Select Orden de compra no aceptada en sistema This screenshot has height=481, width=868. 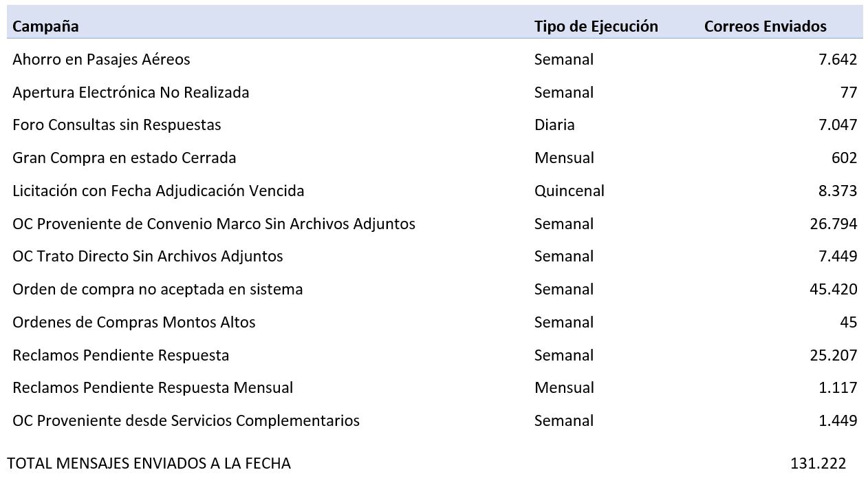pos(158,289)
